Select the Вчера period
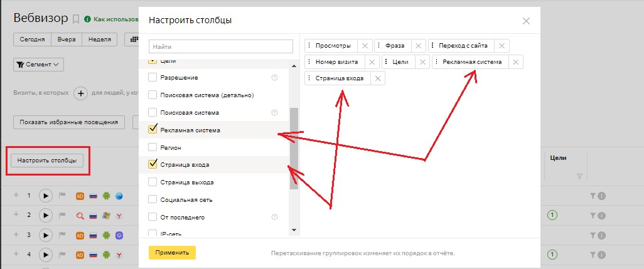This screenshot has width=644, height=269. [66, 40]
